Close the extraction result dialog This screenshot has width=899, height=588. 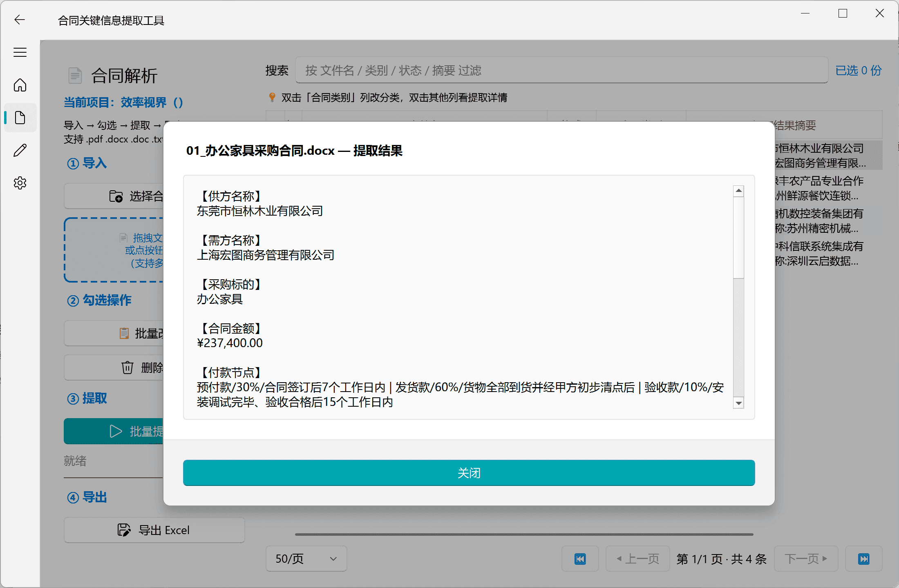tap(469, 473)
